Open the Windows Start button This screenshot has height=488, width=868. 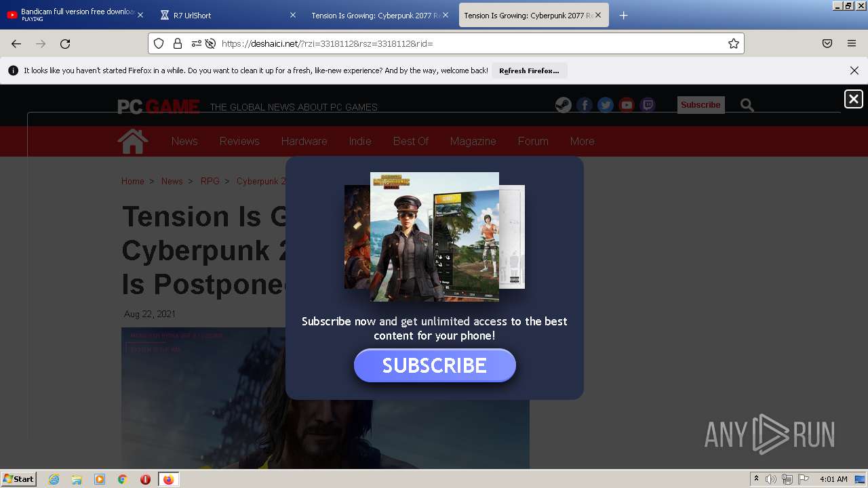click(19, 479)
